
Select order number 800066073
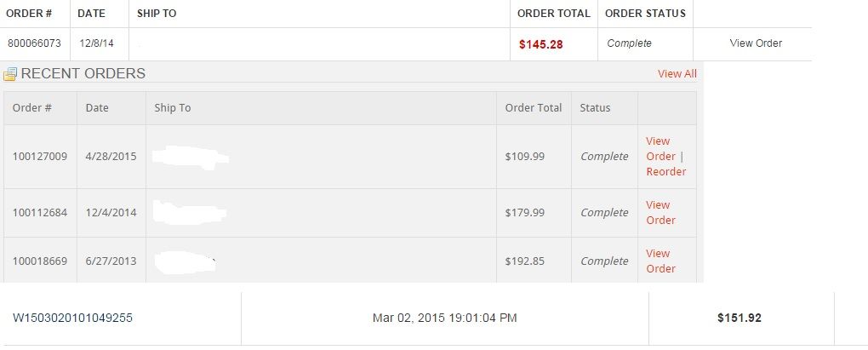(x=34, y=43)
